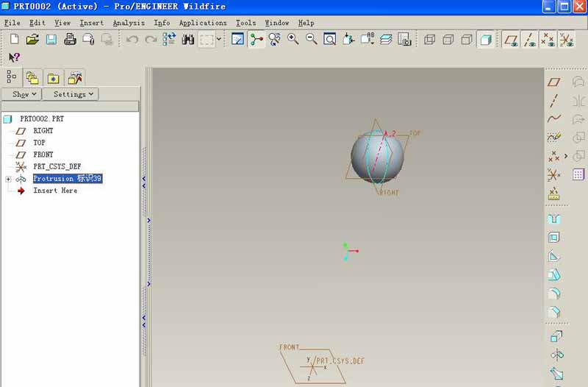The width and height of the screenshot is (588, 387).
Task: Toggle orient mode on or off
Action: click(x=274, y=39)
